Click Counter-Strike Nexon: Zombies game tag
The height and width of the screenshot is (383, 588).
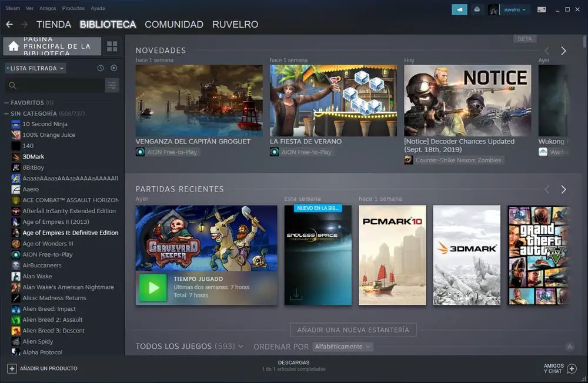click(x=453, y=160)
